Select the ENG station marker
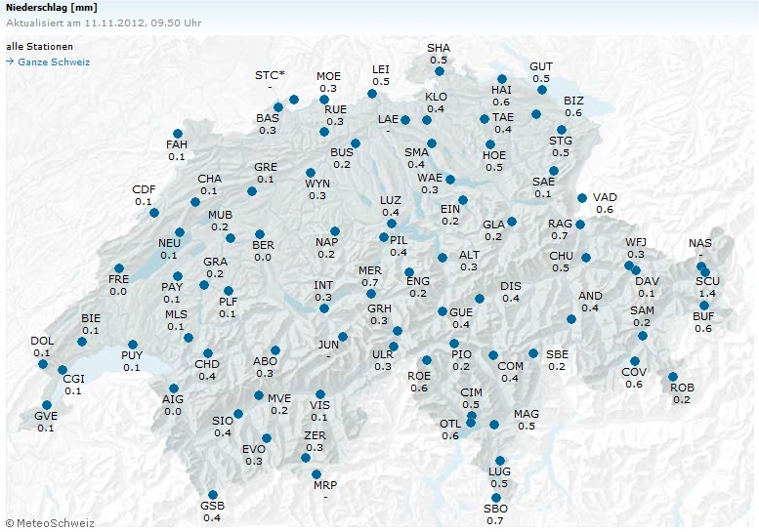Viewport: 759px width, 532px height. (x=409, y=272)
